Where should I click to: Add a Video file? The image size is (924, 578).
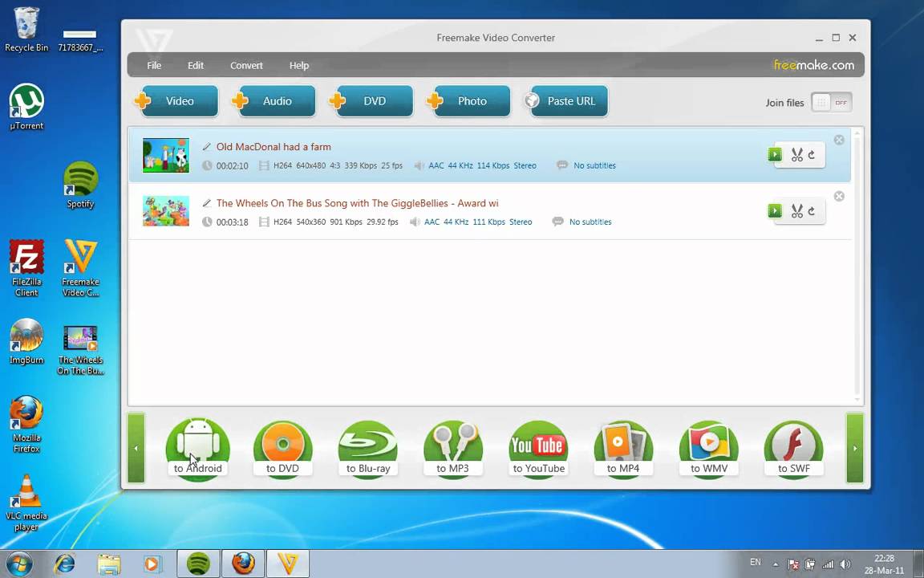(x=176, y=101)
